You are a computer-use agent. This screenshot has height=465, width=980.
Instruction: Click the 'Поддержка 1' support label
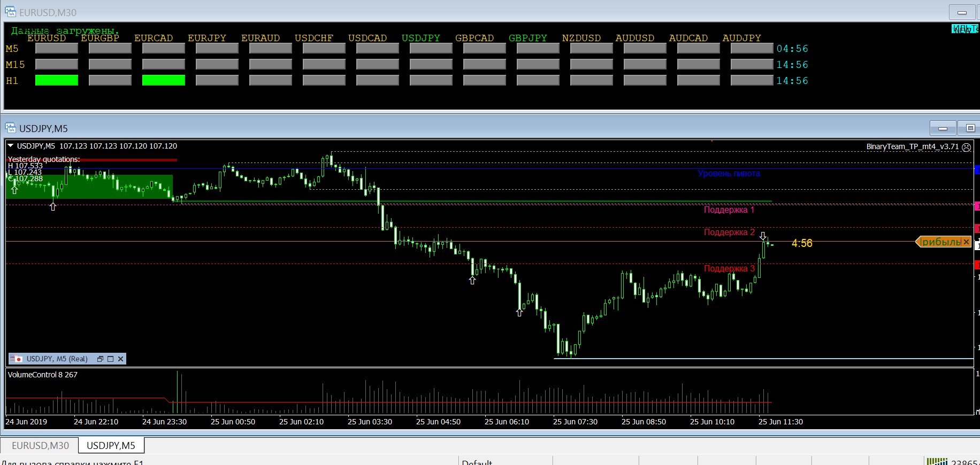[x=729, y=210]
